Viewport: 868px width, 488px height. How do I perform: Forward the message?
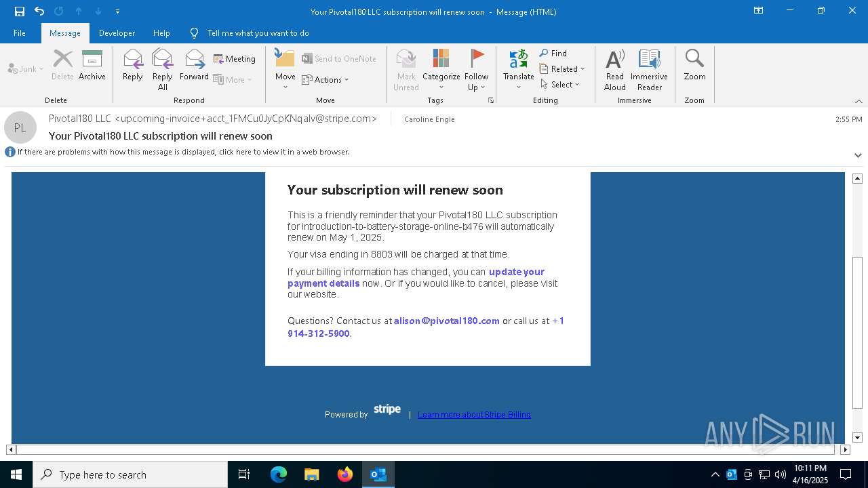(194, 65)
